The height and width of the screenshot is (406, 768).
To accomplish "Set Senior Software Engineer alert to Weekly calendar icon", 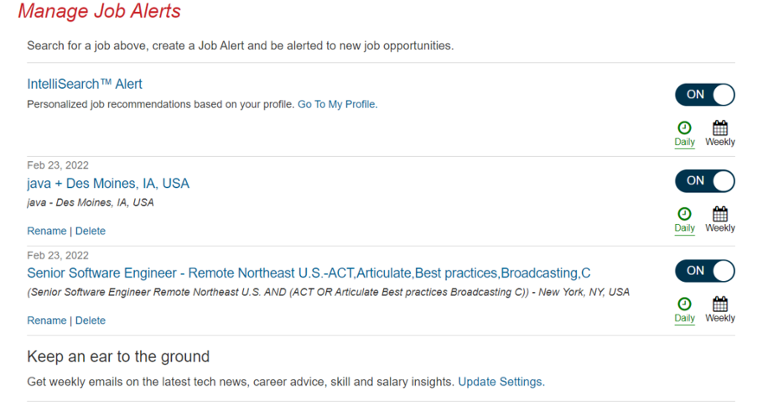I will 720,304.
